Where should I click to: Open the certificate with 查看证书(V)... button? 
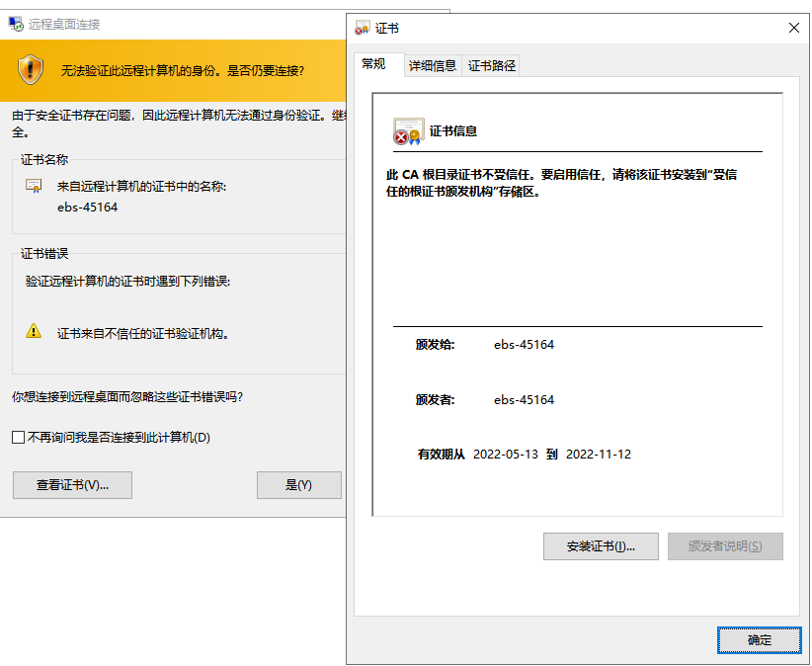72,485
